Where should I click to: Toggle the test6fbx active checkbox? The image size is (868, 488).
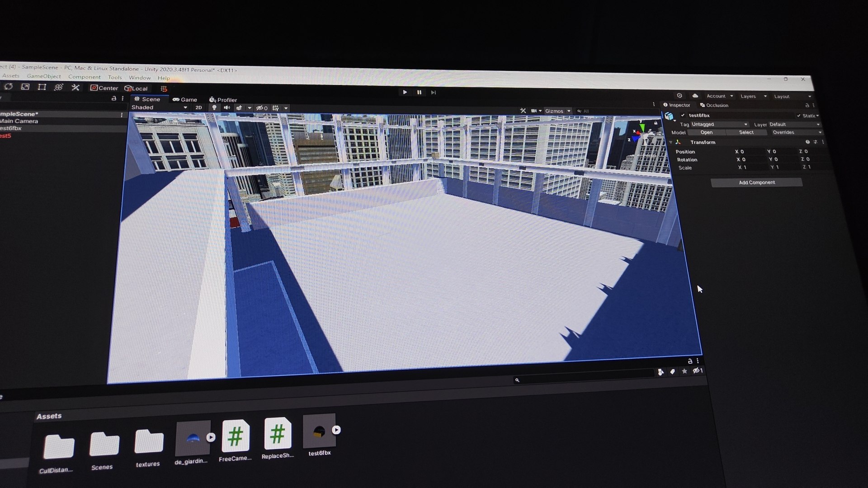coord(683,115)
